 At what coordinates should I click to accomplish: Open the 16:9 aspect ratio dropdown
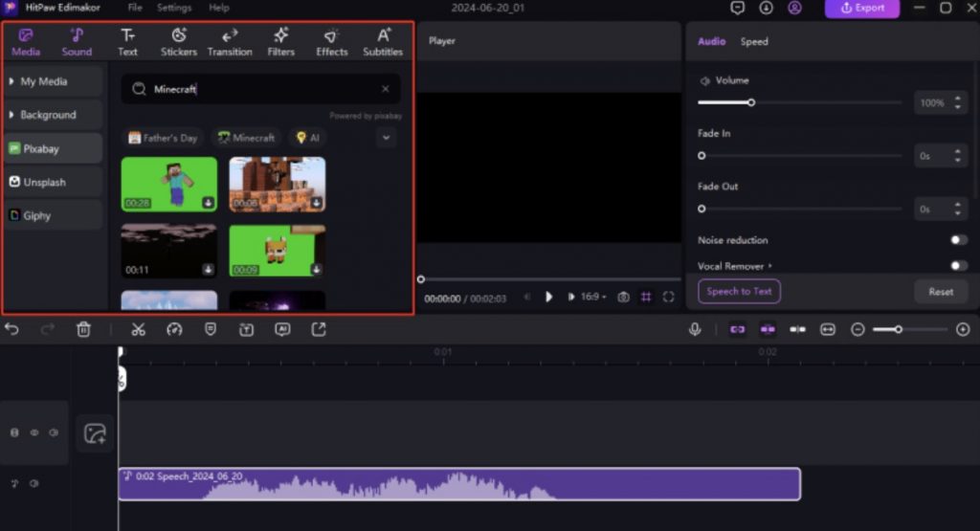(x=593, y=298)
